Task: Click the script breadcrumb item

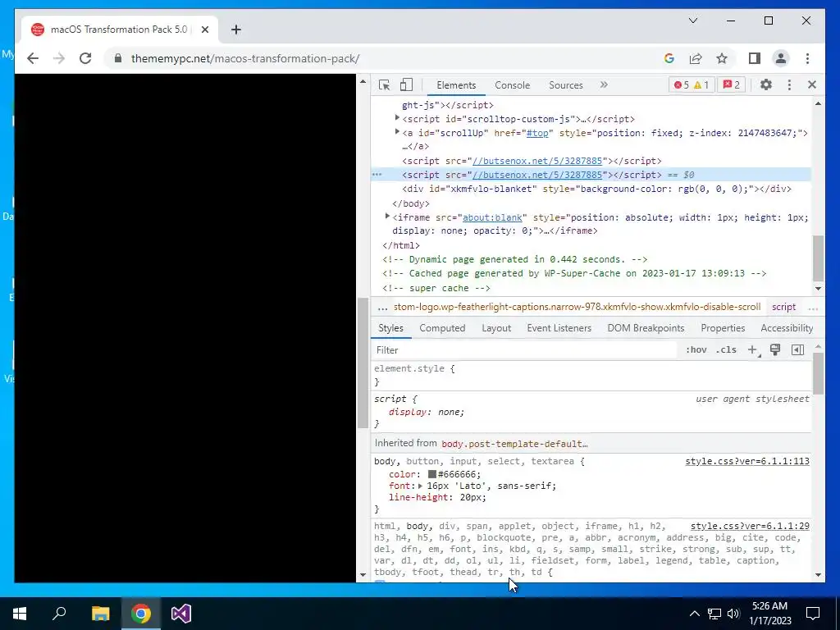Action: (783, 307)
